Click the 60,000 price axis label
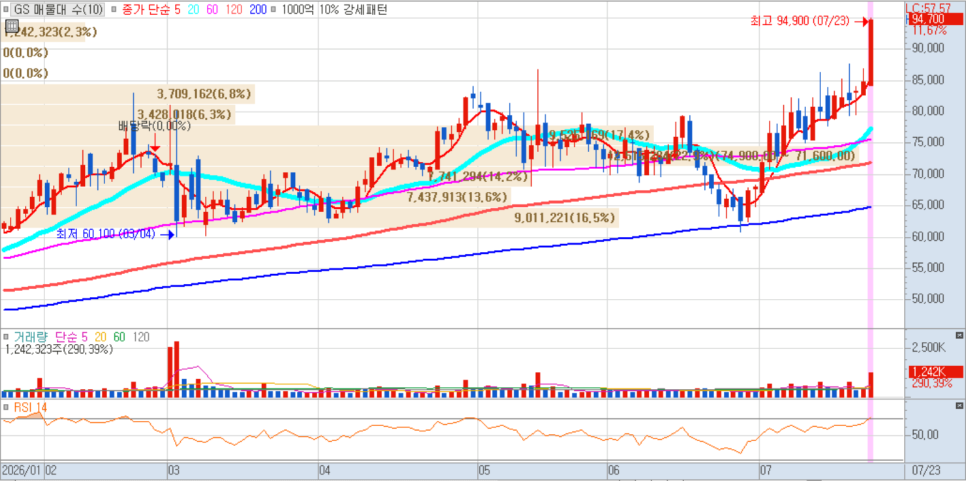This screenshot has width=966, height=481. coord(927,236)
